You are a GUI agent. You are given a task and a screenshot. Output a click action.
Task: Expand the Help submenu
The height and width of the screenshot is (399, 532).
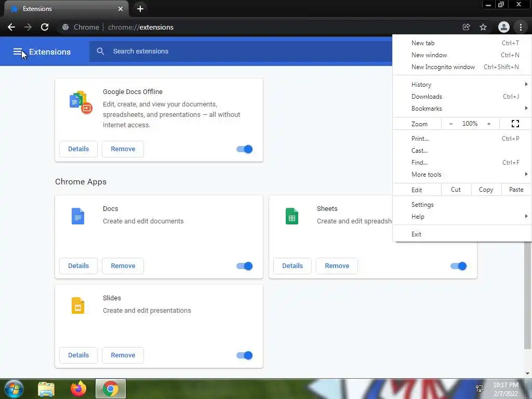click(462, 217)
